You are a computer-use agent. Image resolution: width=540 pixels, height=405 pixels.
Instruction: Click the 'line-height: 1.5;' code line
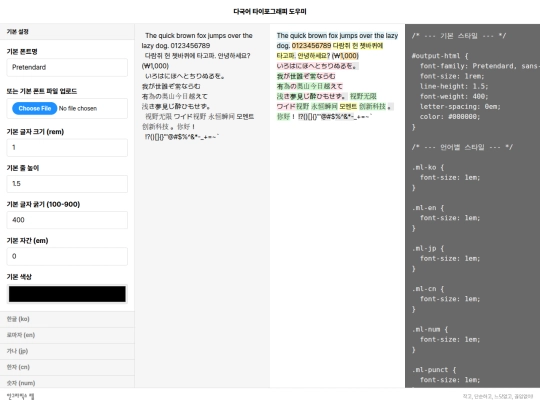click(x=454, y=86)
